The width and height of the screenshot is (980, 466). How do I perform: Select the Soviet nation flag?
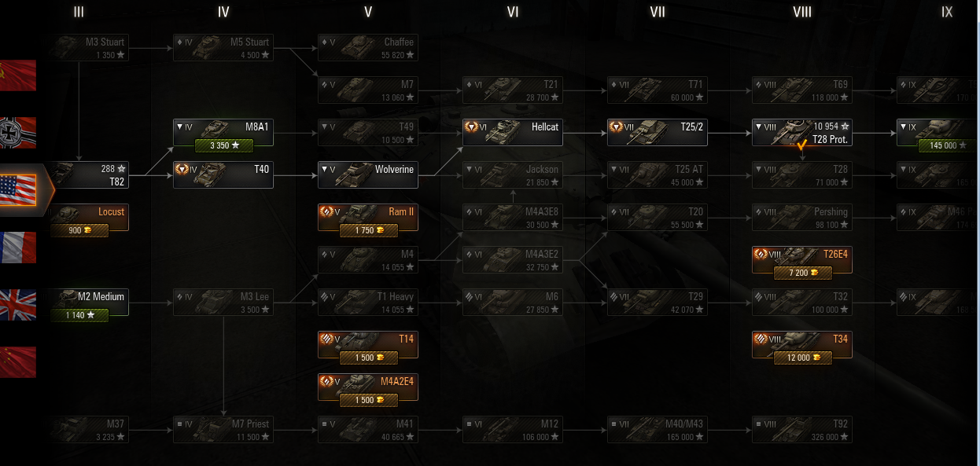tap(17, 75)
